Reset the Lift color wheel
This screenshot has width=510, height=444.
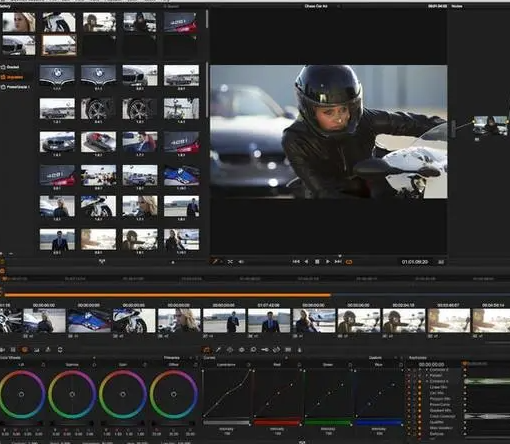tap(43, 365)
